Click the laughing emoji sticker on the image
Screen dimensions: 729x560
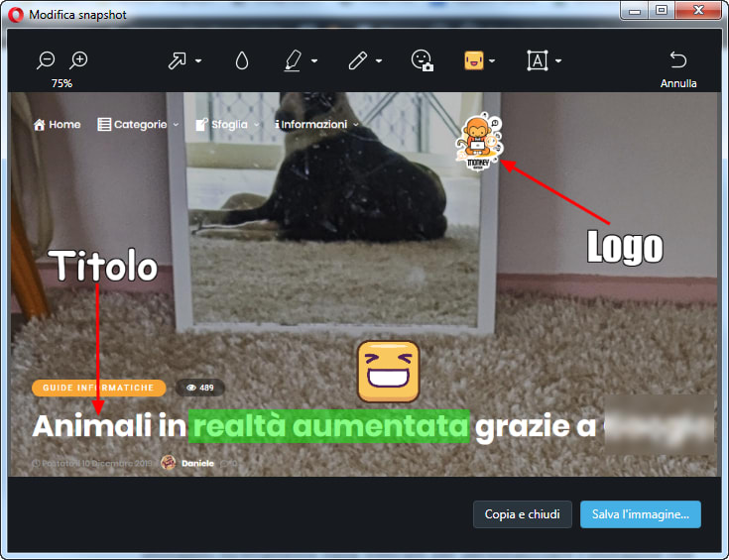point(388,372)
